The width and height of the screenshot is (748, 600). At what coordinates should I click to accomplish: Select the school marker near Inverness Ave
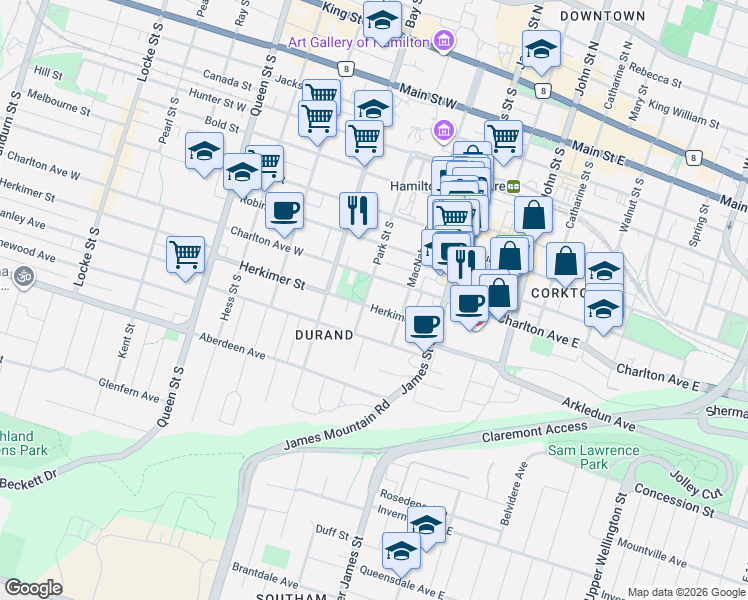coord(426,526)
